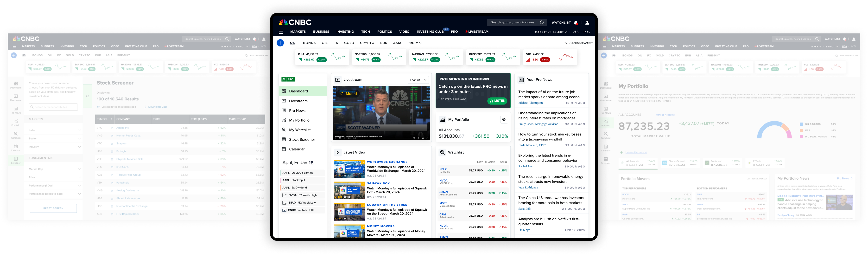Select the Charles Schwab account tab
This screenshot has width=868, height=259.
[x=680, y=163]
